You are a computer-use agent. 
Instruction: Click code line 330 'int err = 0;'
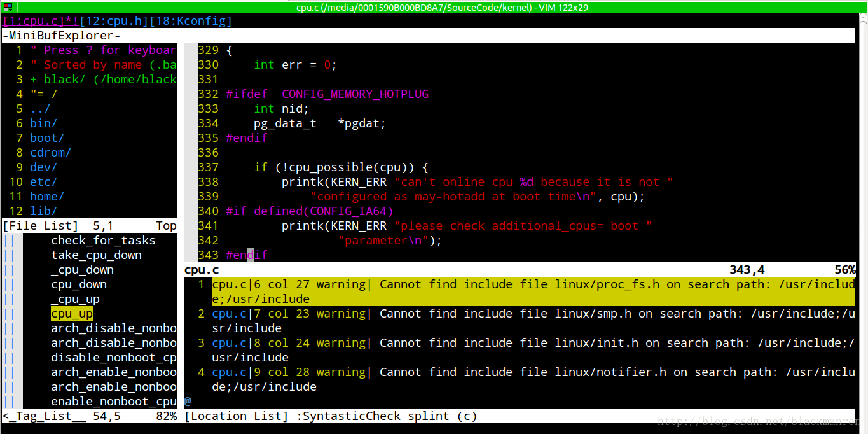(295, 65)
